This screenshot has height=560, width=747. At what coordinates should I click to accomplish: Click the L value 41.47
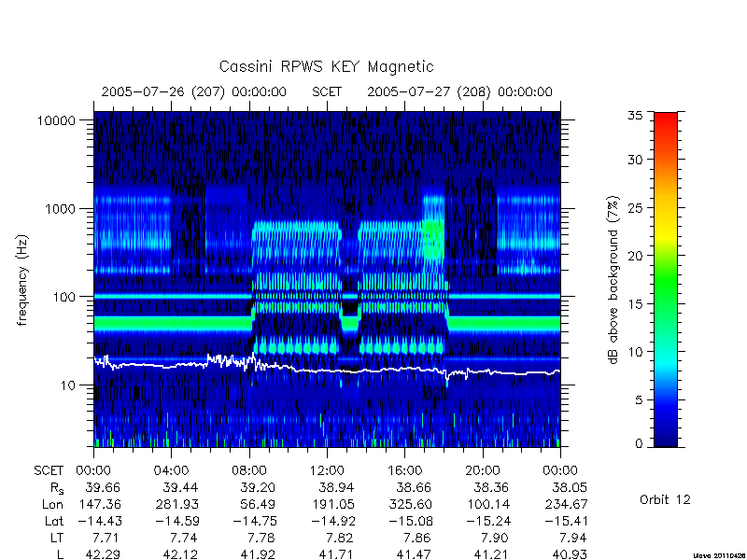[x=414, y=554]
